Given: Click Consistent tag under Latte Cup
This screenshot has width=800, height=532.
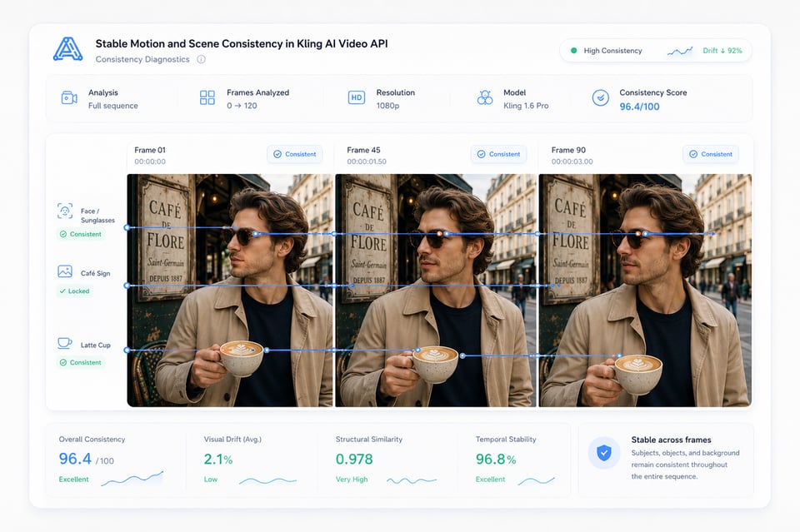Looking at the screenshot, I should [81, 363].
